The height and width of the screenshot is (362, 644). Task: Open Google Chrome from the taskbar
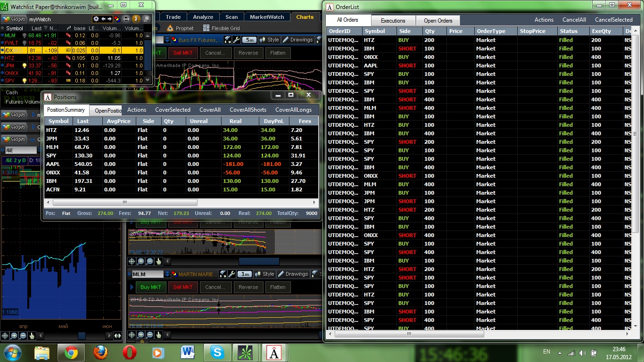click(71, 352)
